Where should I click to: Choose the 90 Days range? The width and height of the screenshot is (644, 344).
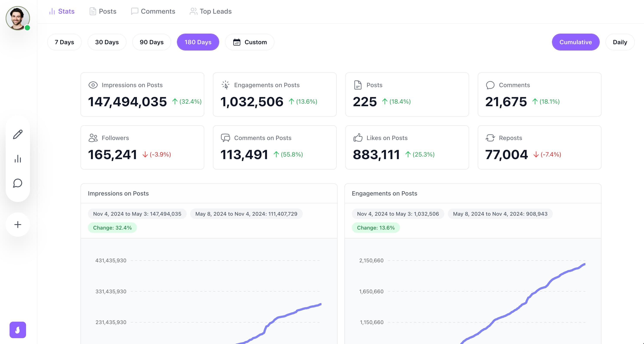(152, 42)
